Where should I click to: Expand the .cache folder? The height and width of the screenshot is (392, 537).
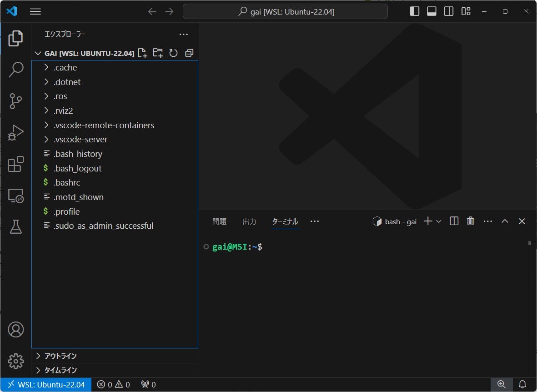click(x=115, y=67)
